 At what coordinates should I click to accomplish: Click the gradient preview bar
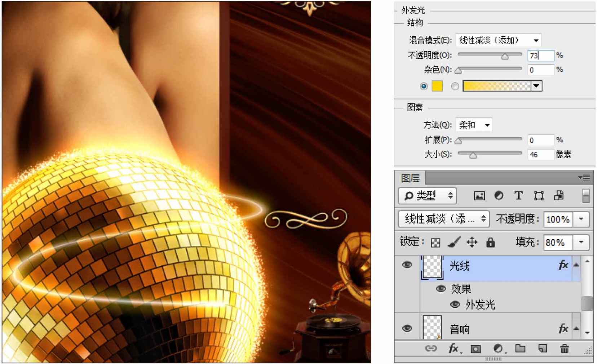497,86
